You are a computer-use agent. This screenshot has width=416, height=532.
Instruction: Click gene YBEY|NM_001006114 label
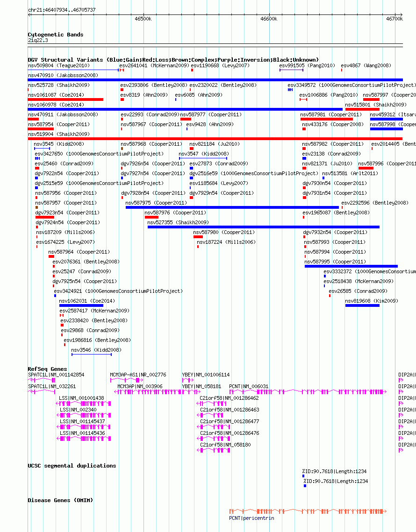[x=206, y=375]
